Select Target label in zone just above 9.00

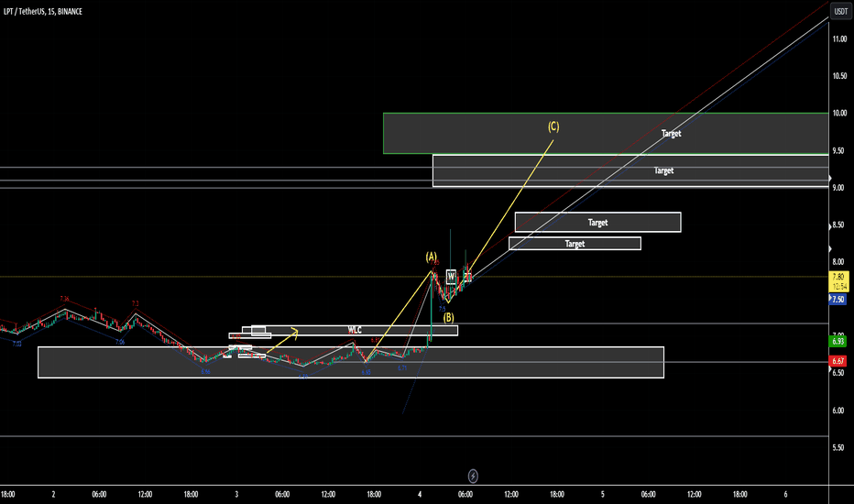pyautogui.click(x=664, y=170)
